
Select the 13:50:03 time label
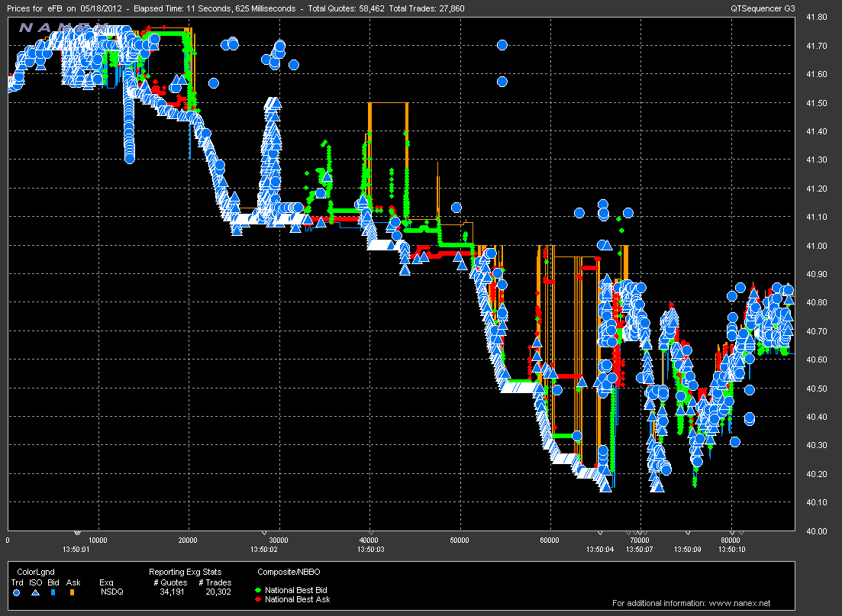click(x=370, y=548)
